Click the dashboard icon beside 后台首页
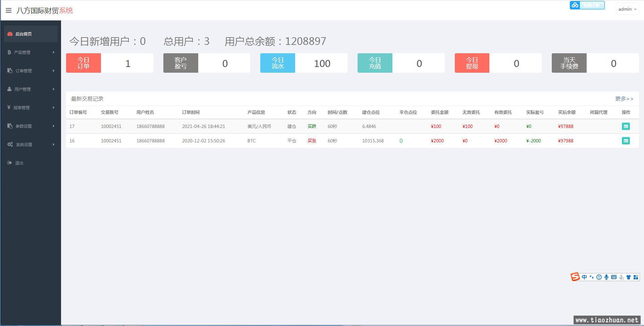The width and height of the screenshot is (644, 326). (x=10, y=34)
